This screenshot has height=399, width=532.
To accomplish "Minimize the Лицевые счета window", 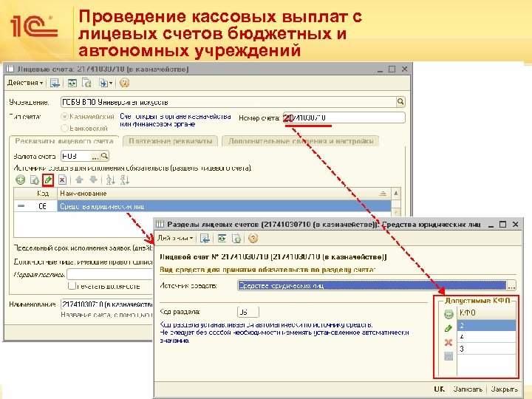I will [380, 69].
